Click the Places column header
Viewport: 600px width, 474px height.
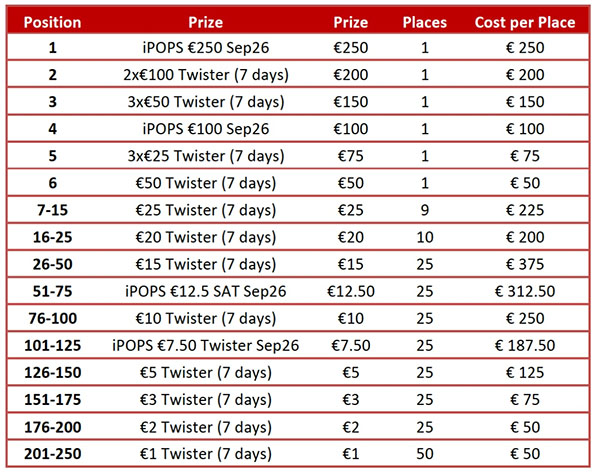[424, 22]
